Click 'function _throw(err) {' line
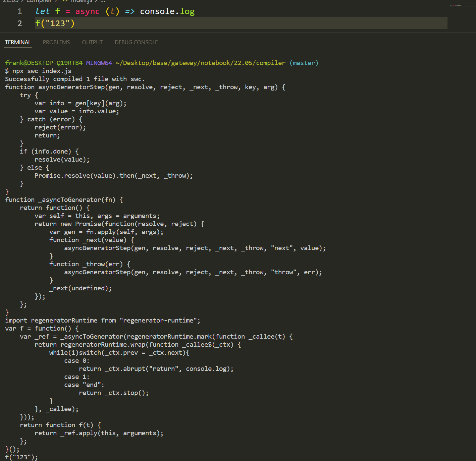This screenshot has width=476, height=461. (90, 264)
